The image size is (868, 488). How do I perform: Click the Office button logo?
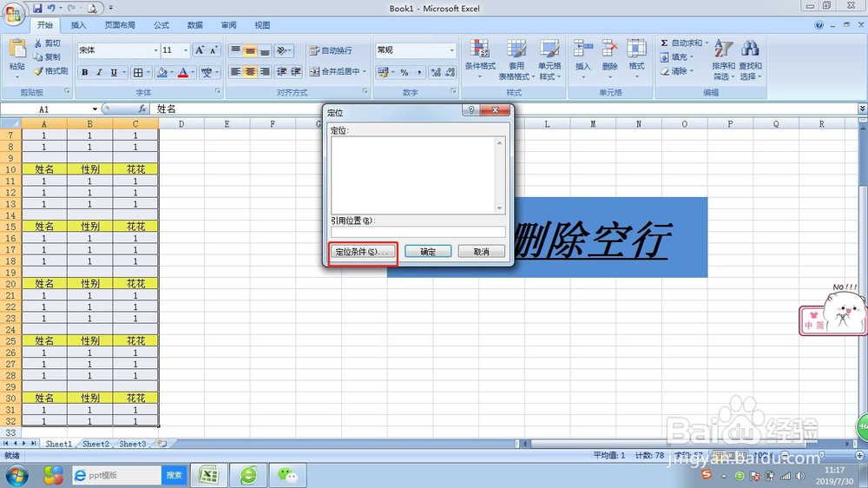coord(14,14)
